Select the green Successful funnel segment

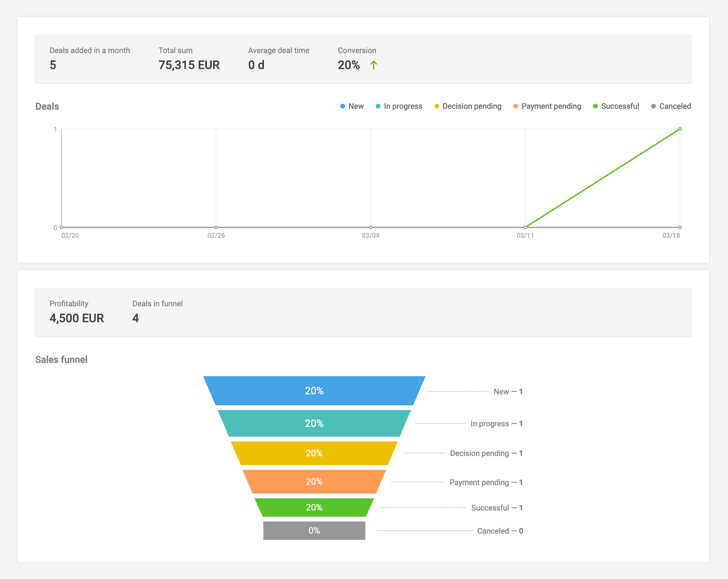(x=314, y=507)
